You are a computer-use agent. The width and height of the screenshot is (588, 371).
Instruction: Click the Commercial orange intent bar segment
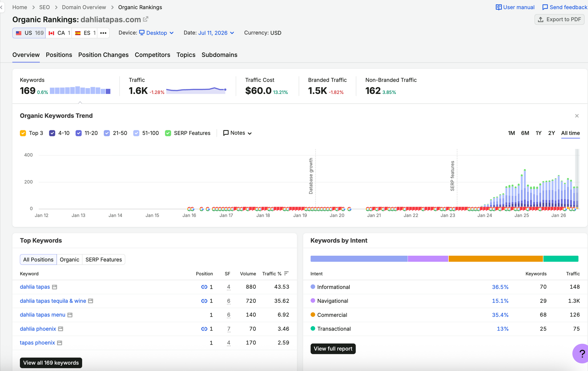point(496,259)
